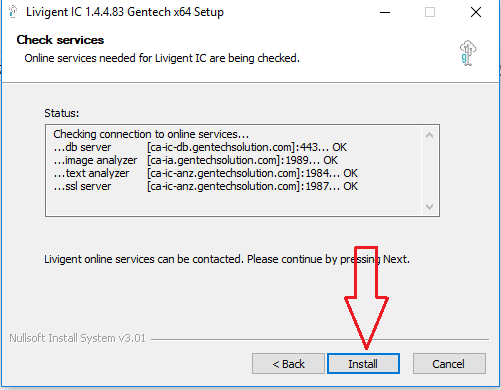
Task: Click the Install button
Action: [x=363, y=364]
